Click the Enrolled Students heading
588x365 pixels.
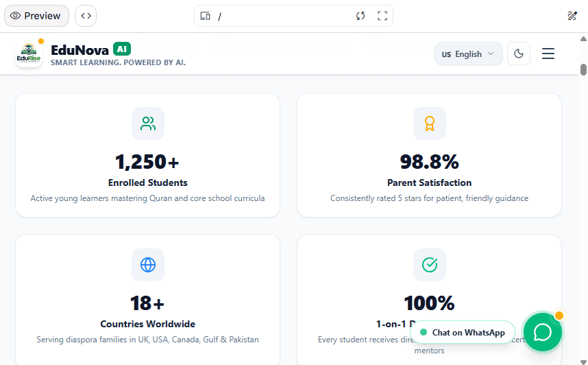[148, 183]
